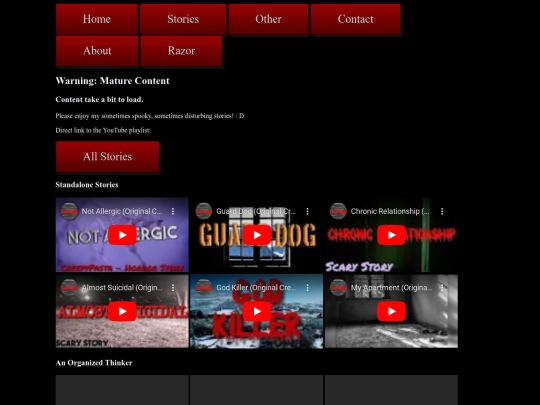The width and height of the screenshot is (540, 405).
Task: Open the About page
Action: pos(97,51)
